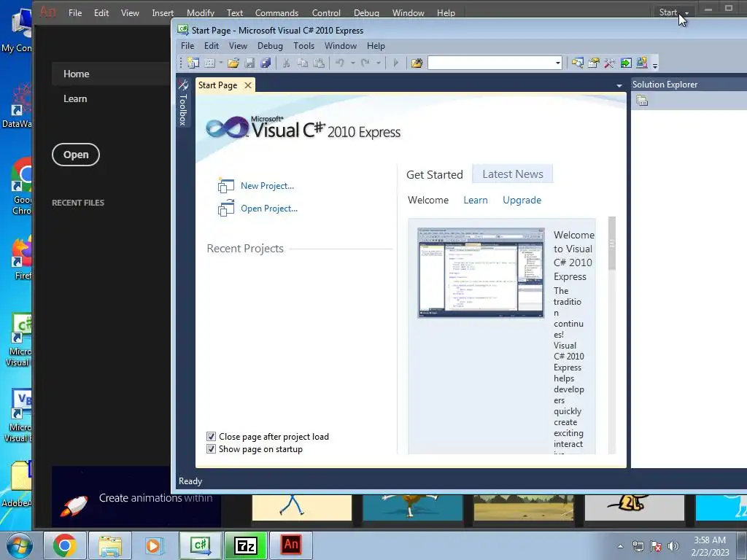Click the New Project toolbar icon

point(193,63)
